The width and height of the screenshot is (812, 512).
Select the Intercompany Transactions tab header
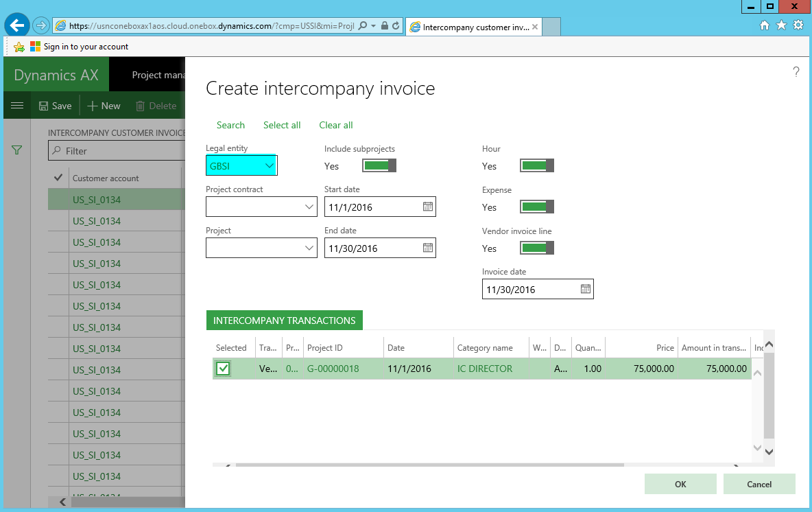pos(284,321)
